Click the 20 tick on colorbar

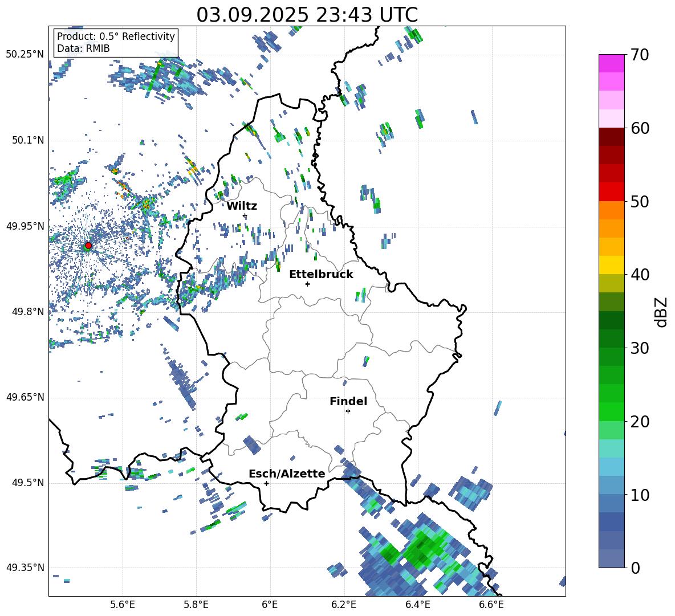[640, 422]
